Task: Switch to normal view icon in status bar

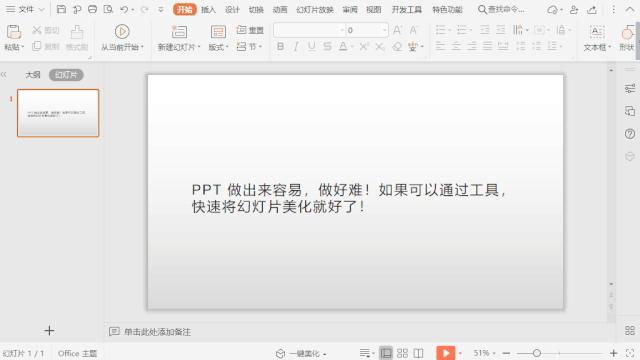Action: click(386, 353)
